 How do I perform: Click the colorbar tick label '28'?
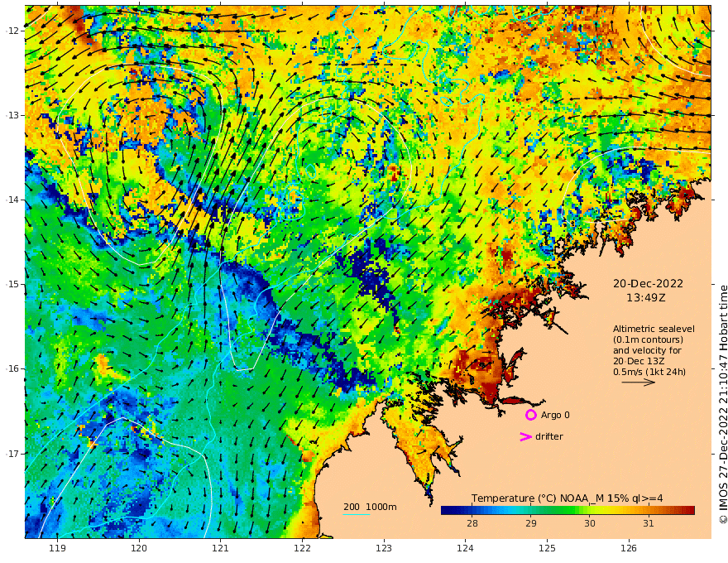472,523
